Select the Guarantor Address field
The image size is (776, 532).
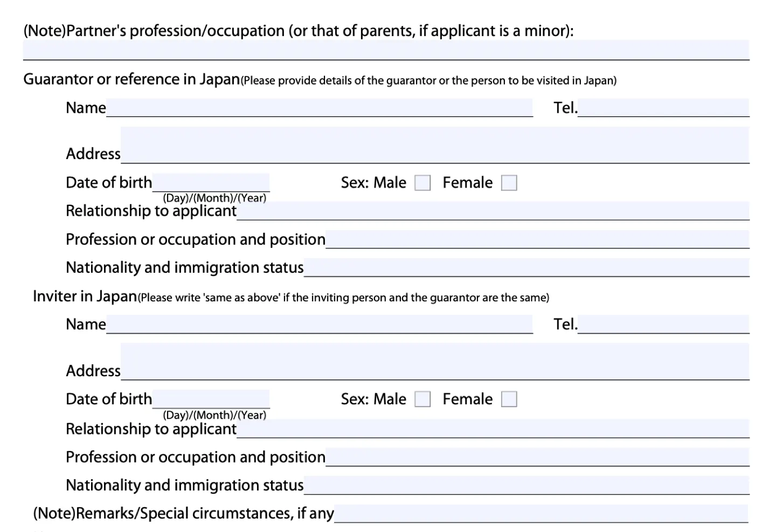coord(435,145)
